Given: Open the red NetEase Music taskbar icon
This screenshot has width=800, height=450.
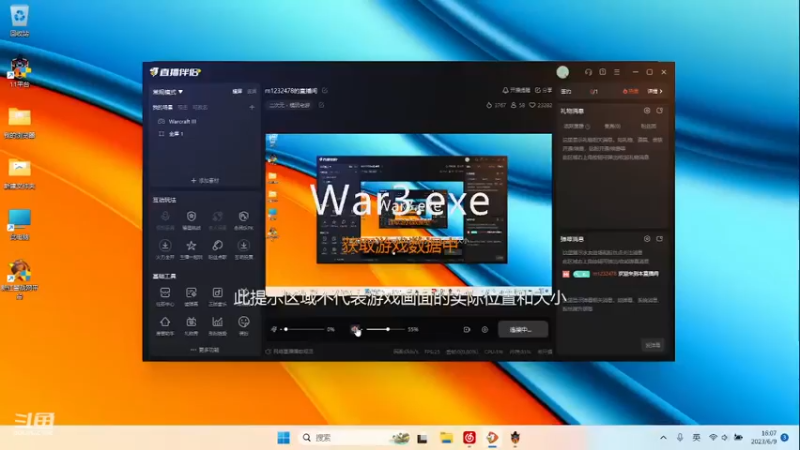Looking at the screenshot, I should point(469,437).
